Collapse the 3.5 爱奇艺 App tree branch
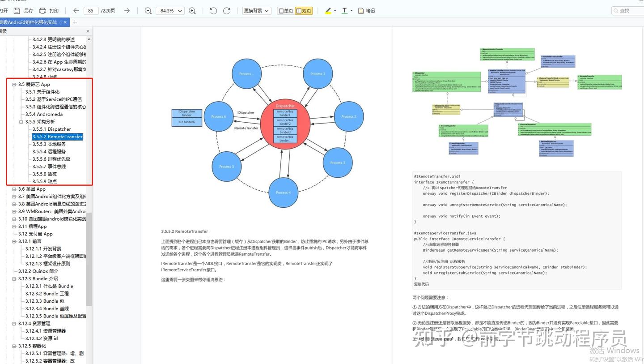This screenshot has width=644, height=364. tap(14, 84)
